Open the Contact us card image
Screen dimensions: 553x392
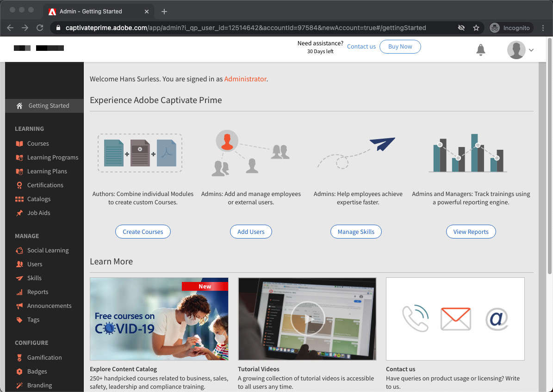click(x=455, y=319)
